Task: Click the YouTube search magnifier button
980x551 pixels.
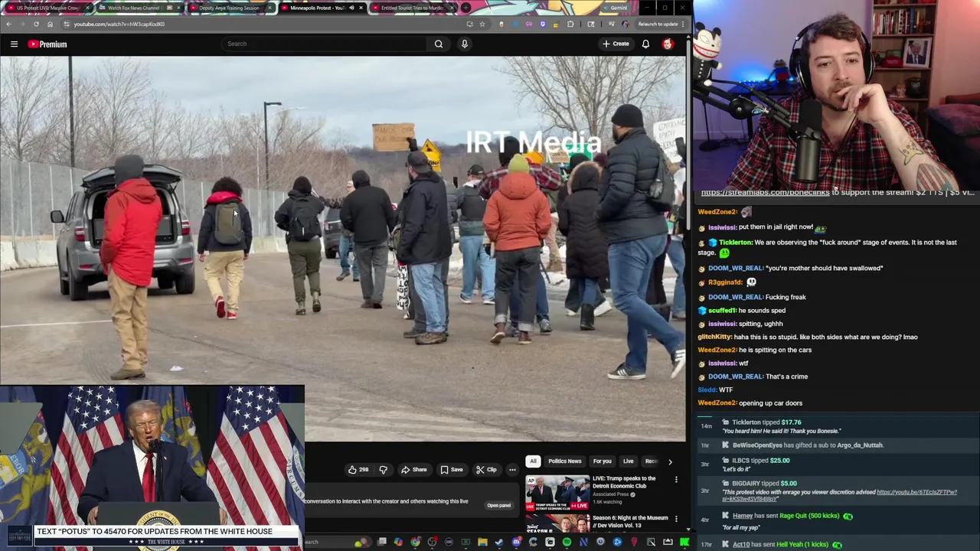Action: (x=439, y=44)
